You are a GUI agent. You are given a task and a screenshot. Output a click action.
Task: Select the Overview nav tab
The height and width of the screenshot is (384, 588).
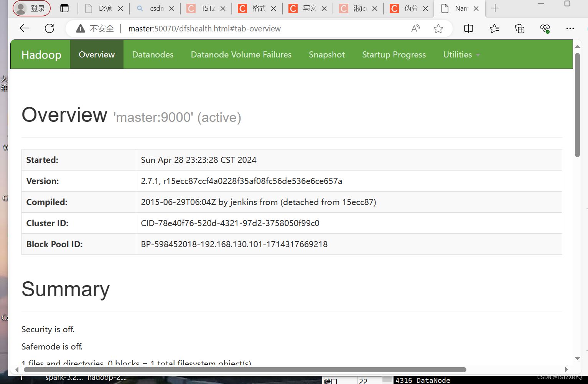[97, 54]
